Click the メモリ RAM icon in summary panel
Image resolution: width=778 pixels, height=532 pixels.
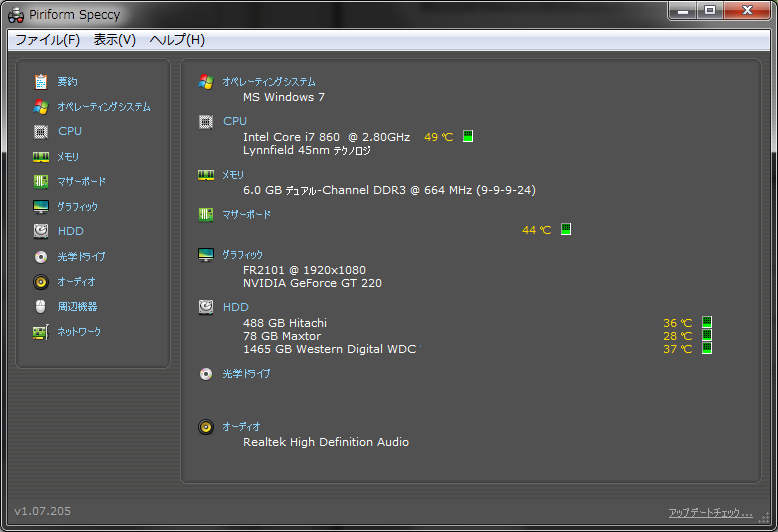tap(206, 175)
